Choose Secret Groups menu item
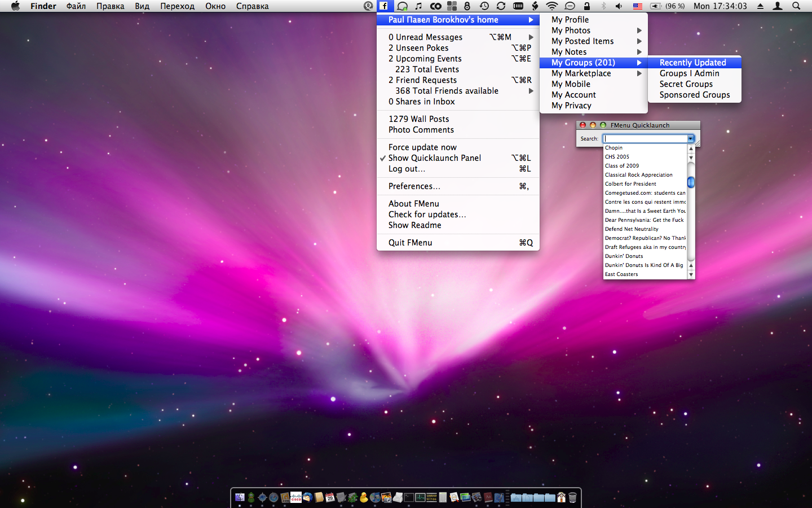The width and height of the screenshot is (812, 508). coord(695,84)
